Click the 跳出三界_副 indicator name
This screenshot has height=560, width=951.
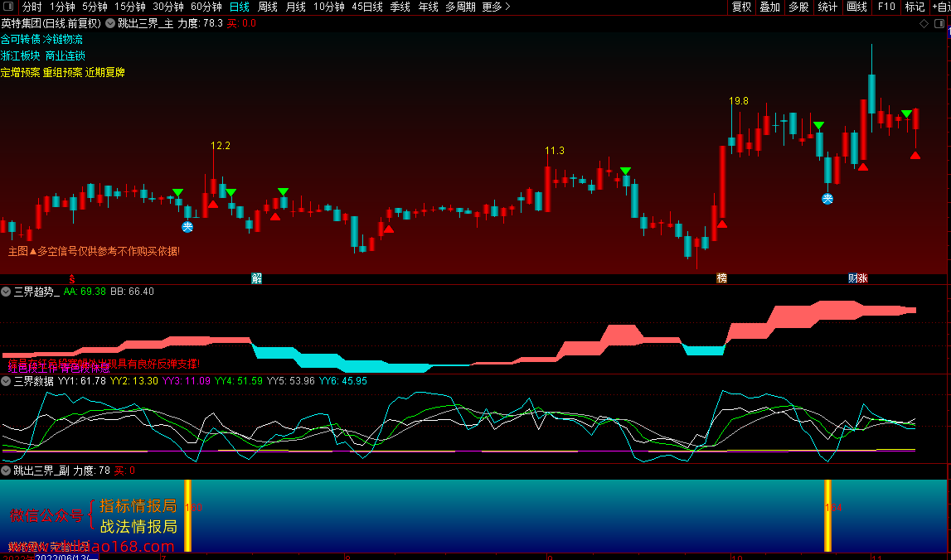coord(41,471)
